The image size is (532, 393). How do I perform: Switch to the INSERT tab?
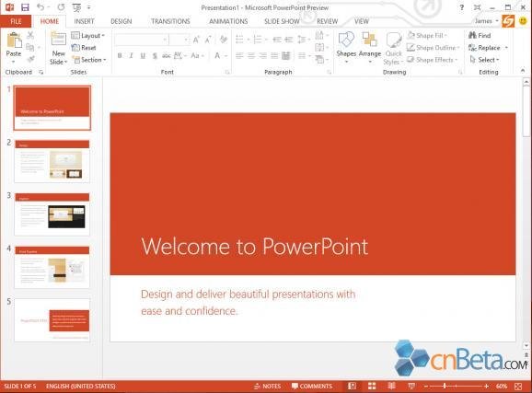[x=84, y=21]
